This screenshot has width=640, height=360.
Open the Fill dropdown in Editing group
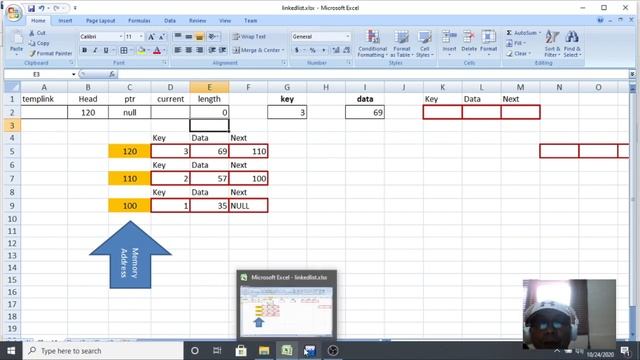point(516,43)
